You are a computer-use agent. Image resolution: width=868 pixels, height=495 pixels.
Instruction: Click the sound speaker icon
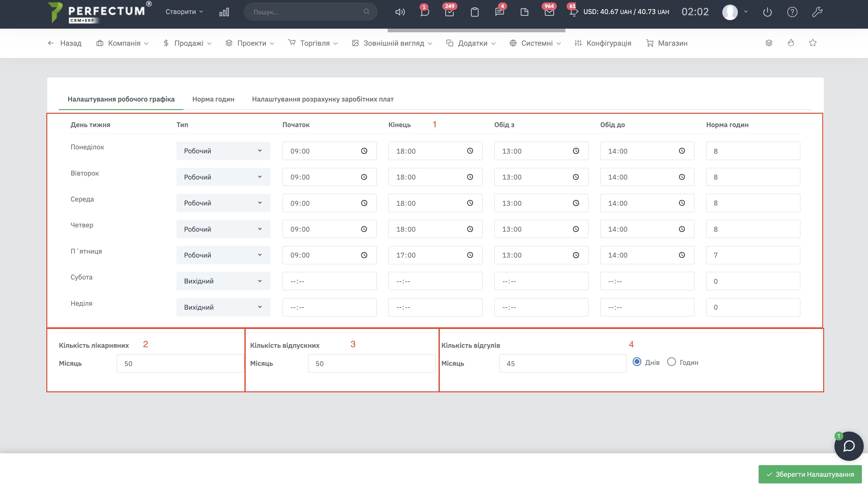pyautogui.click(x=400, y=12)
